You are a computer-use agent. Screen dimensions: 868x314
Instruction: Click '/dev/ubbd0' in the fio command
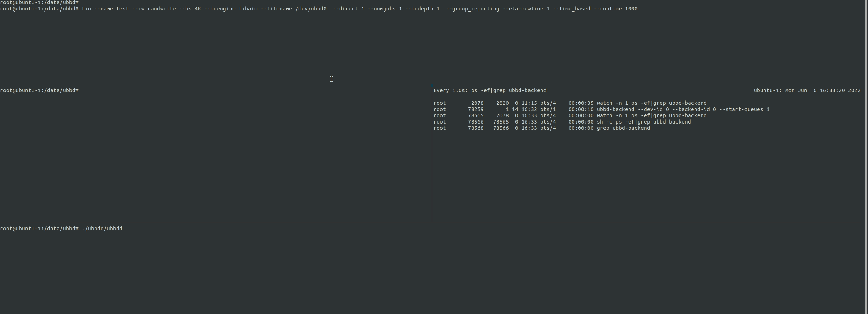click(x=311, y=9)
